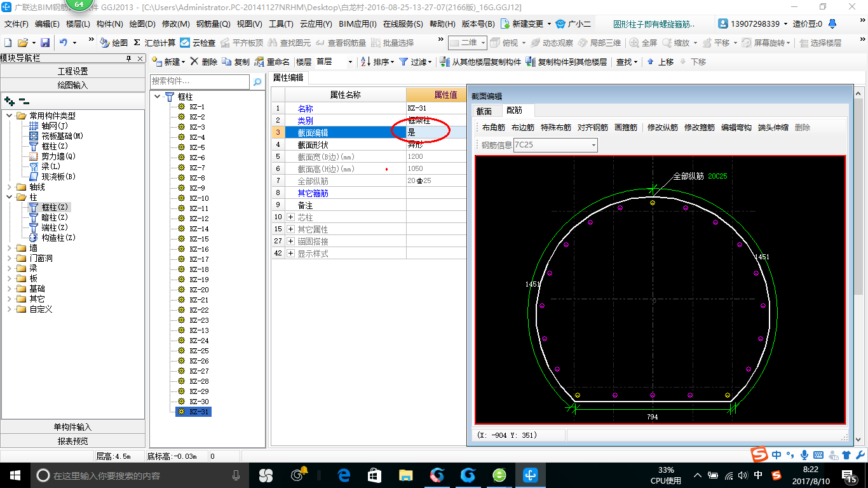868x488 pixels.
Task: Click the expand-all plus icon in navigation panel
Action: 9,100
